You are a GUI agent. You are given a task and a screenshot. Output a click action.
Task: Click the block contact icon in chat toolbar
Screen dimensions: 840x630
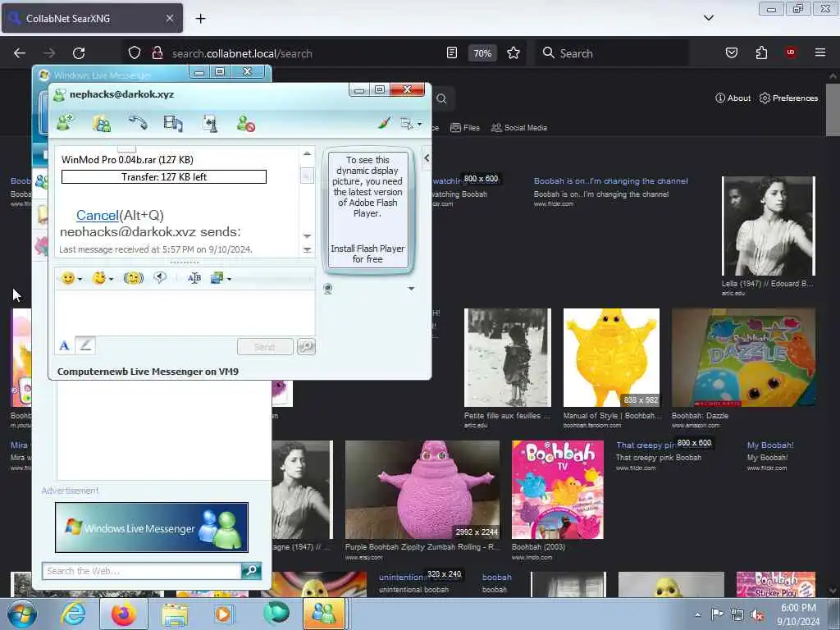(x=245, y=123)
